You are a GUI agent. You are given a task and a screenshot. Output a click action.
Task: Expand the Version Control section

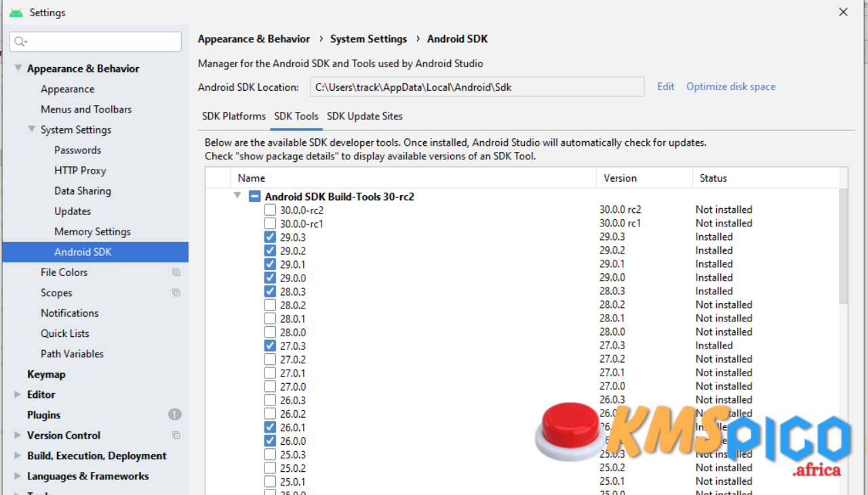[x=18, y=435]
